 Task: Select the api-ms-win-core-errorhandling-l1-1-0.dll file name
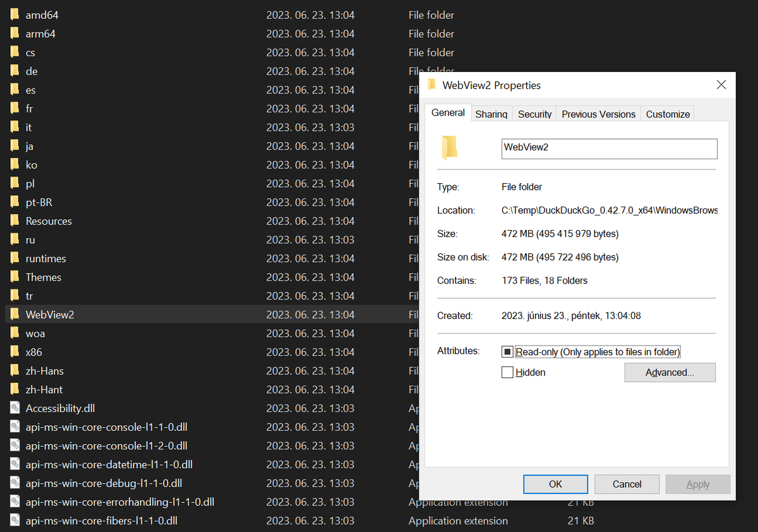tap(120, 502)
